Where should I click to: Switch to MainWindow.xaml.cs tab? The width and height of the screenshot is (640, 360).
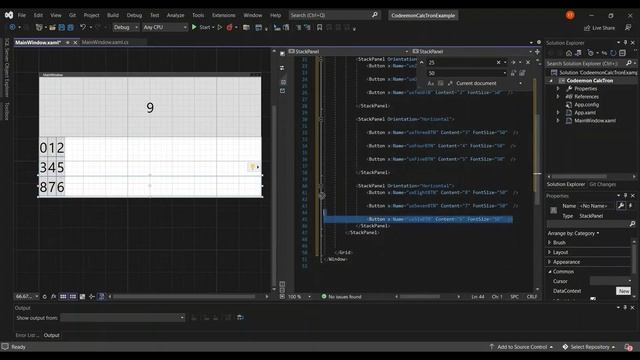(x=105, y=42)
